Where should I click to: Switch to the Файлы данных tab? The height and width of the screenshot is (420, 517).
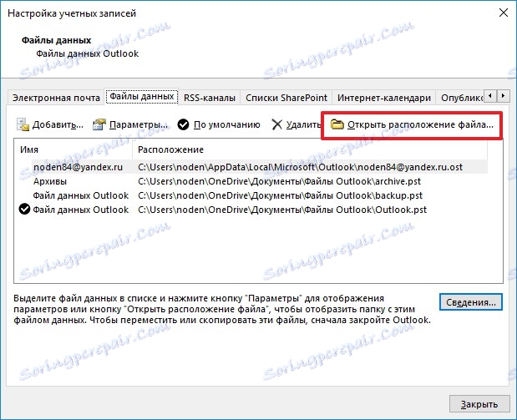pos(142,97)
